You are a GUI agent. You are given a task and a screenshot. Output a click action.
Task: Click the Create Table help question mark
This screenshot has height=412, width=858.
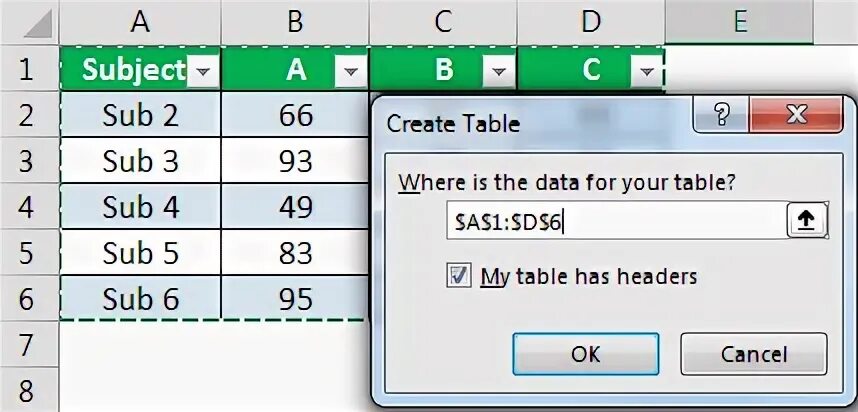(725, 115)
